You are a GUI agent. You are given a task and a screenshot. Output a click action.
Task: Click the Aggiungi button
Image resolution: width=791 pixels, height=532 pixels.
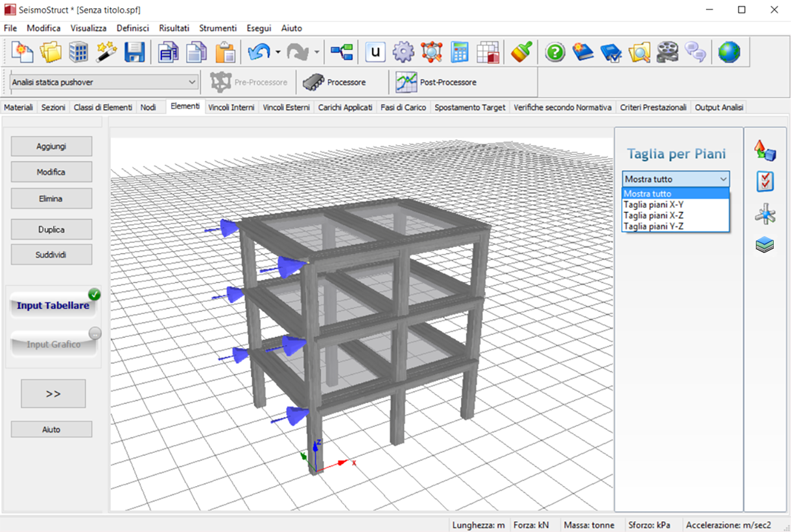[51, 146]
